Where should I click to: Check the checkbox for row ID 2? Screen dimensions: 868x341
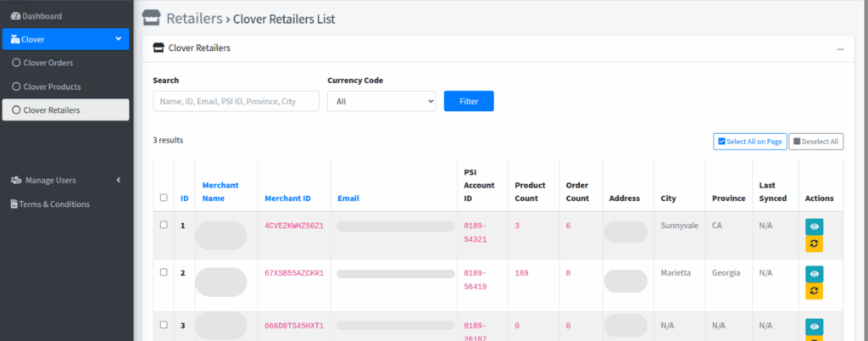tap(164, 272)
